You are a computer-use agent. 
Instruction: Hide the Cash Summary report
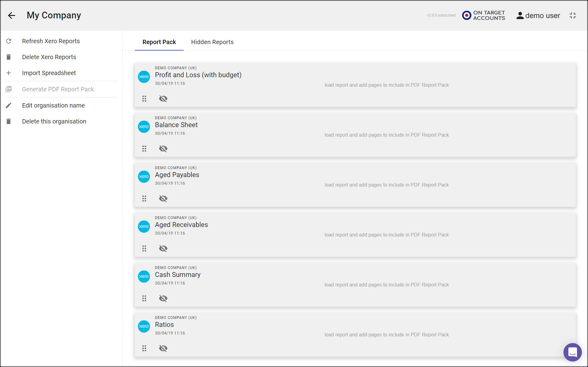tap(163, 298)
